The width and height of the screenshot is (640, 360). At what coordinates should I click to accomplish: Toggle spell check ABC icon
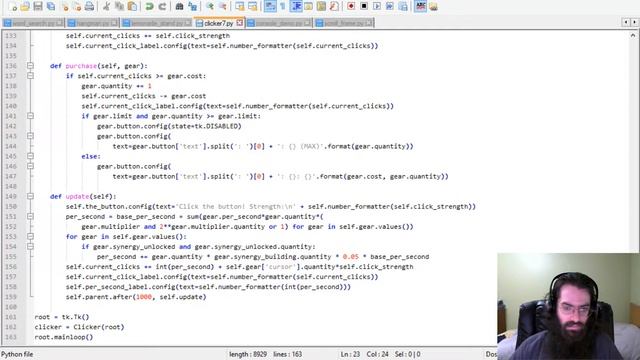(420, 7)
